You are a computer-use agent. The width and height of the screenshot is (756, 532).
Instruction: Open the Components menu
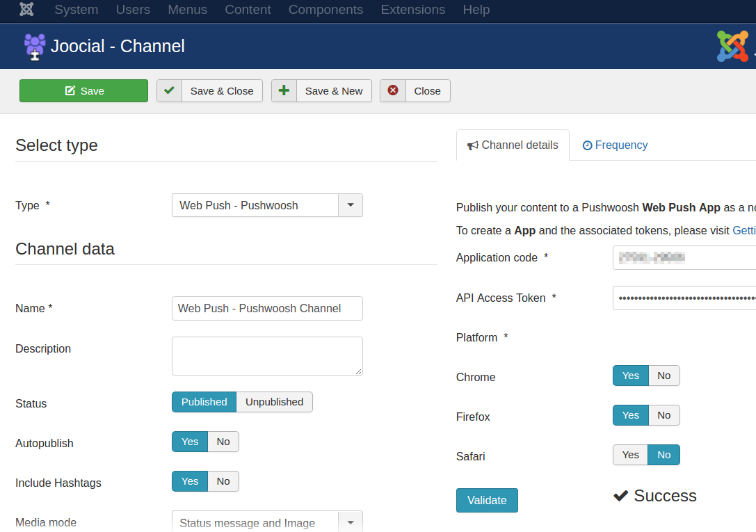point(326,10)
